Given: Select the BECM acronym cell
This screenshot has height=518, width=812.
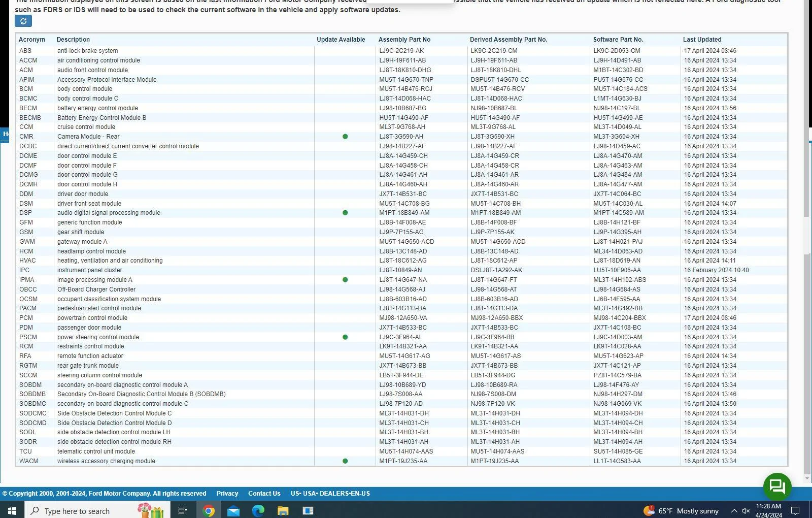Looking at the screenshot, I should (28, 108).
